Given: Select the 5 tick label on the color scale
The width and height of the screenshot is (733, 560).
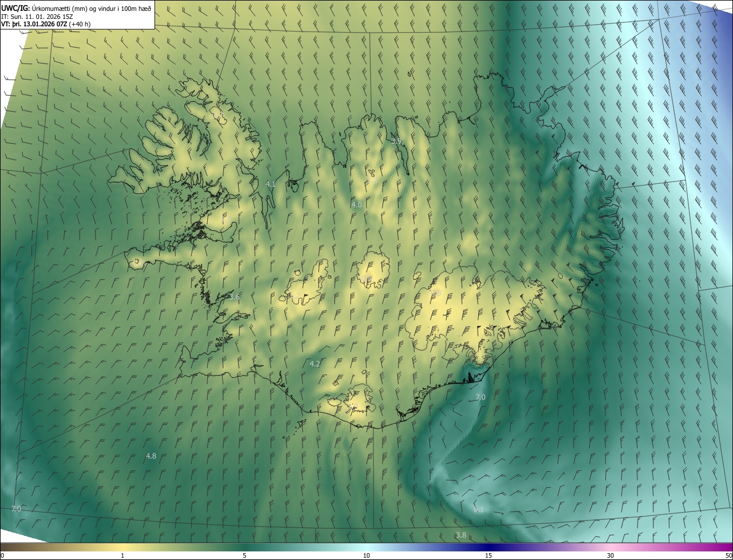Looking at the screenshot, I should pyautogui.click(x=245, y=556).
